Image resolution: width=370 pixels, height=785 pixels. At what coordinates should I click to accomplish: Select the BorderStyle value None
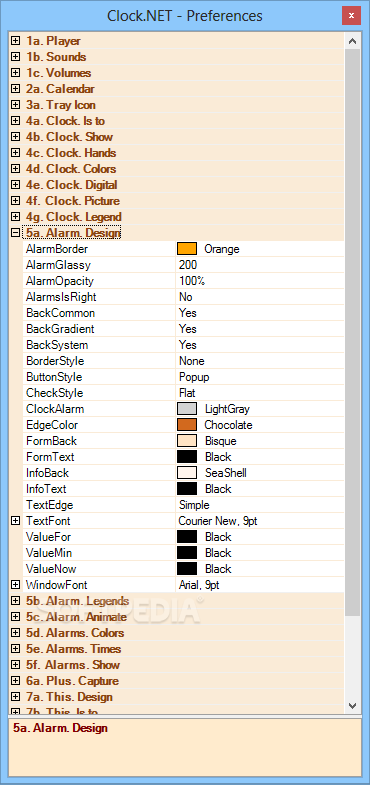(x=192, y=361)
